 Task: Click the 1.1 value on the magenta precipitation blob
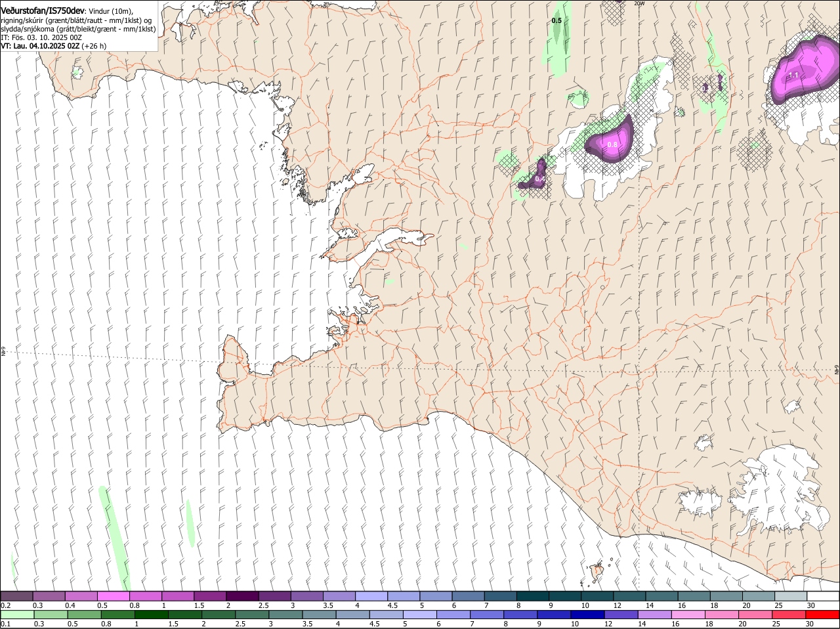tap(793, 76)
